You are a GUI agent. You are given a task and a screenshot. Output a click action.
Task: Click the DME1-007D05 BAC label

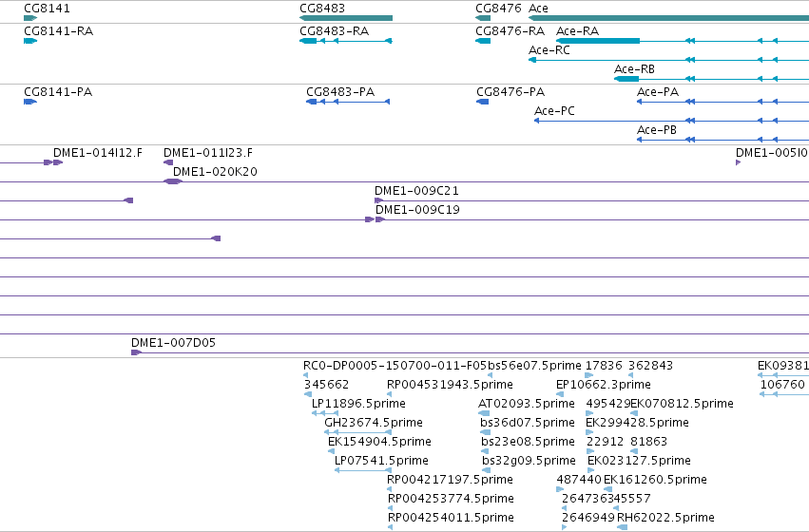(173, 343)
